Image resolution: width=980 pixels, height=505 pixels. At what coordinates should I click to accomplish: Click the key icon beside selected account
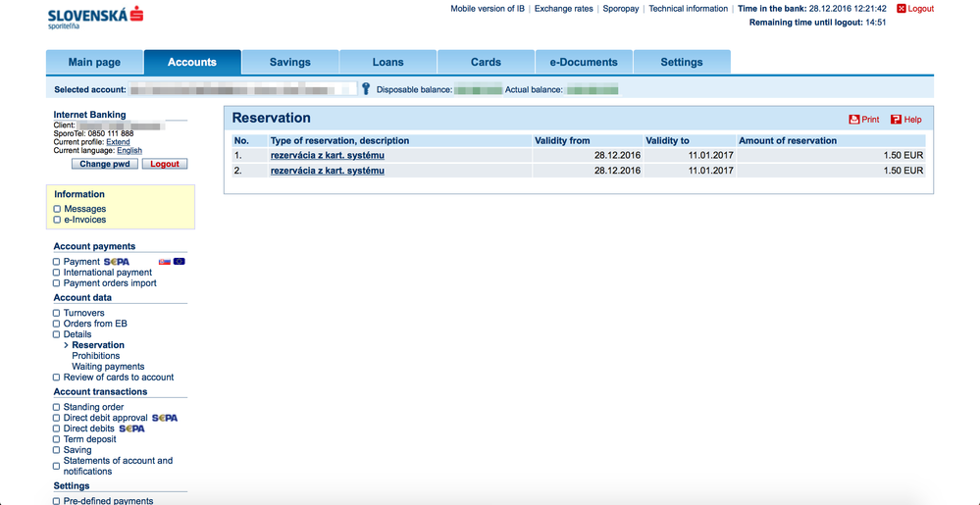click(x=366, y=89)
